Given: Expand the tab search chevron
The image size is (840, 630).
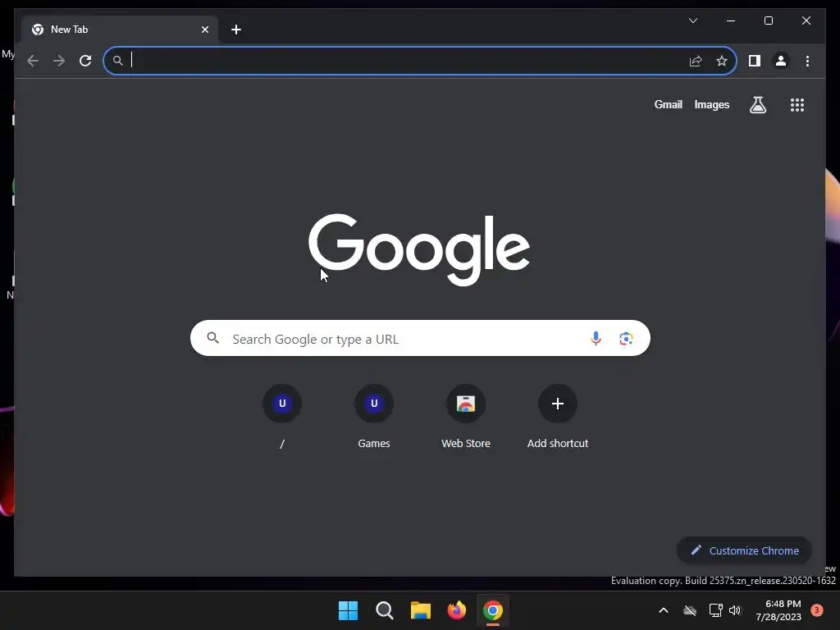Looking at the screenshot, I should (693, 21).
